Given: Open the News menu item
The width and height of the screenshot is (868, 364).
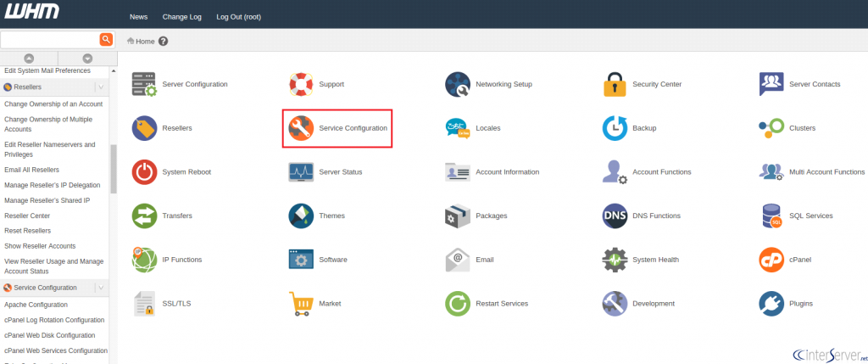Looking at the screenshot, I should click(x=138, y=17).
